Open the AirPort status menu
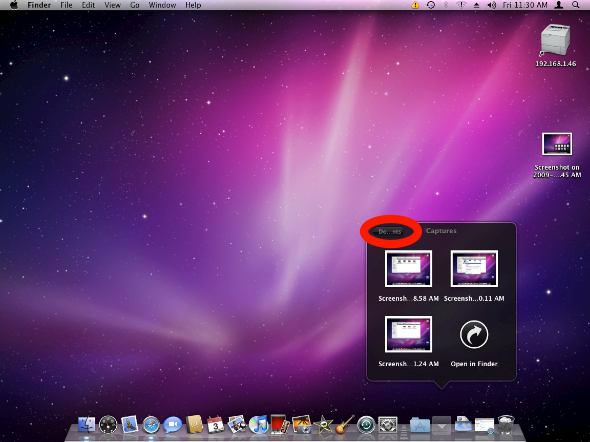This screenshot has height=442, width=590. [461, 5]
